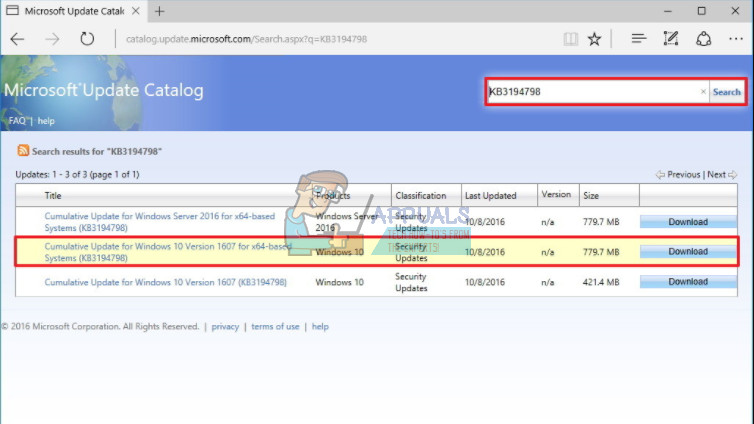Image resolution: width=754 pixels, height=424 pixels.
Task: Open the FAQ link
Action: tap(17, 121)
